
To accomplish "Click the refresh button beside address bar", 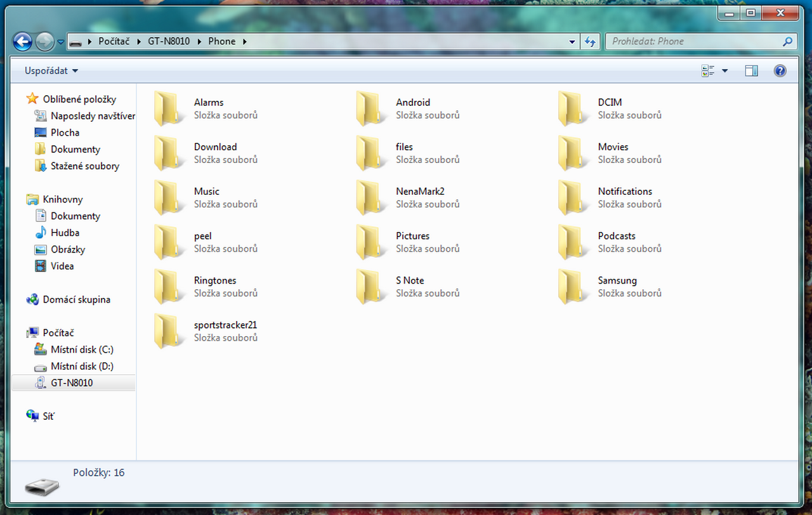I will (590, 42).
